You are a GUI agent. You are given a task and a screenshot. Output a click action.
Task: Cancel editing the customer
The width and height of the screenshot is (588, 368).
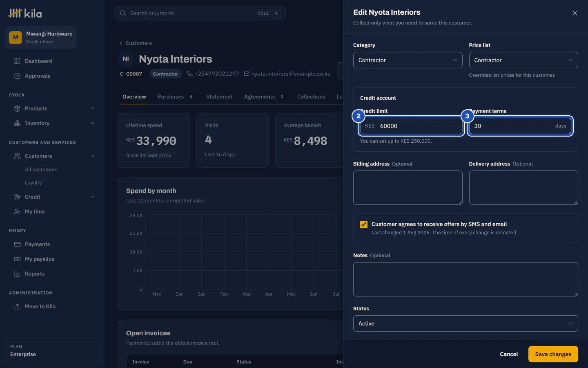[509, 354]
